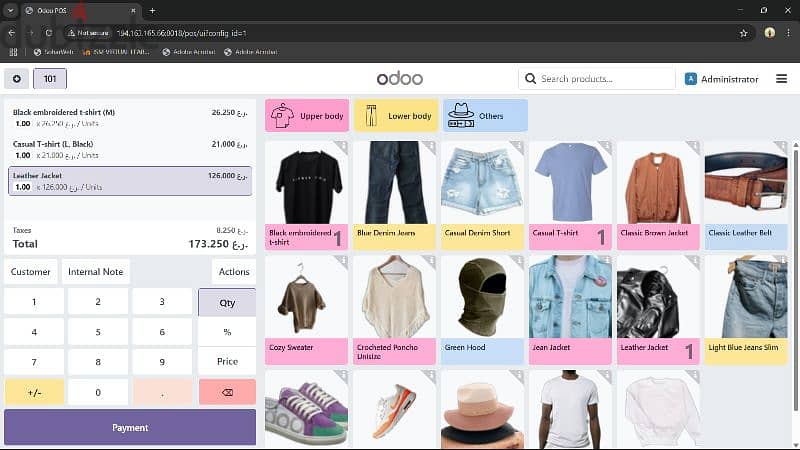Open info corner of Jean Jacket

click(606, 261)
